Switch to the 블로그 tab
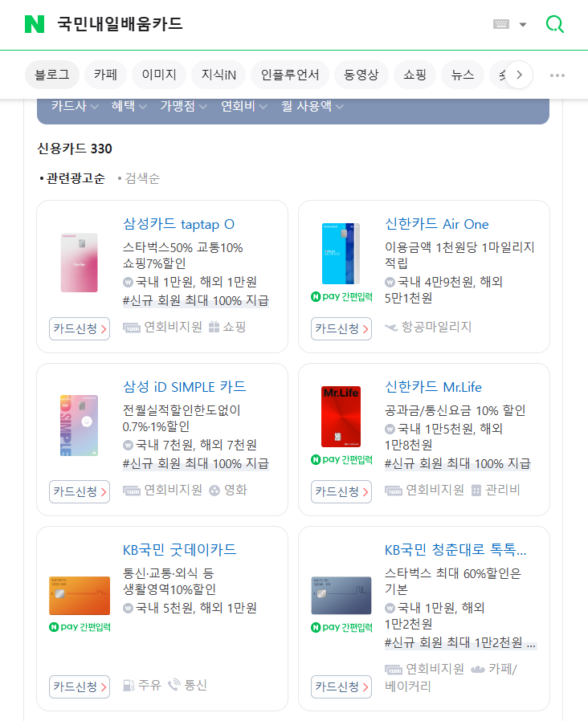Image resolution: width=588 pixels, height=721 pixels. pyautogui.click(x=52, y=75)
